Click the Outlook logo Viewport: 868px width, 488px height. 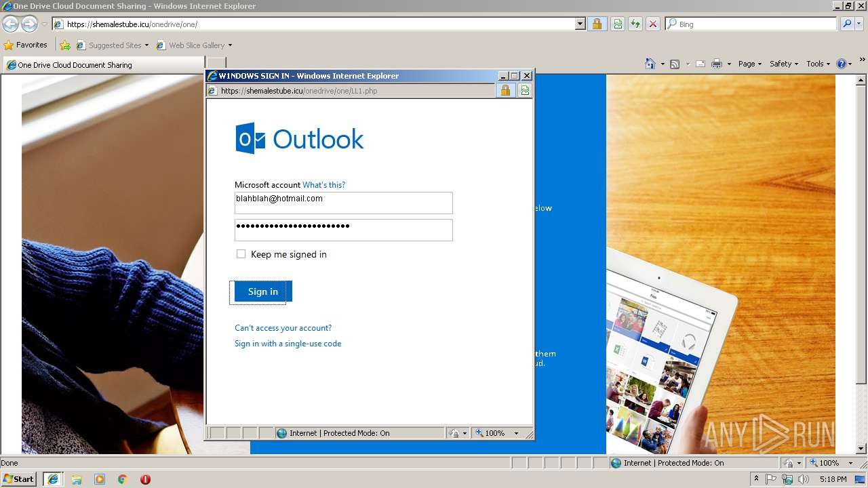coord(299,138)
